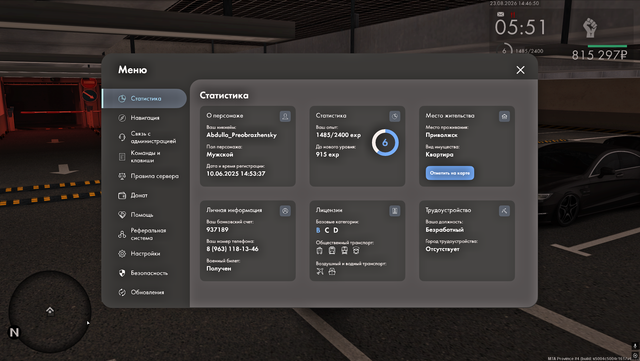Screen dimensions: 640x361
Task: Click nickname Abdulla_Preobrazhensky
Action: 241,135
